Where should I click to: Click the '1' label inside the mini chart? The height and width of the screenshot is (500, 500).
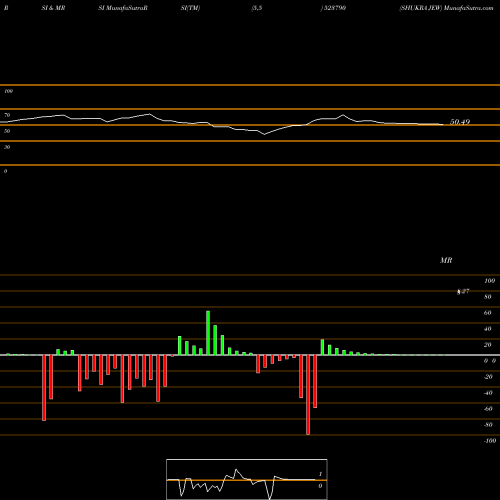point(320,474)
